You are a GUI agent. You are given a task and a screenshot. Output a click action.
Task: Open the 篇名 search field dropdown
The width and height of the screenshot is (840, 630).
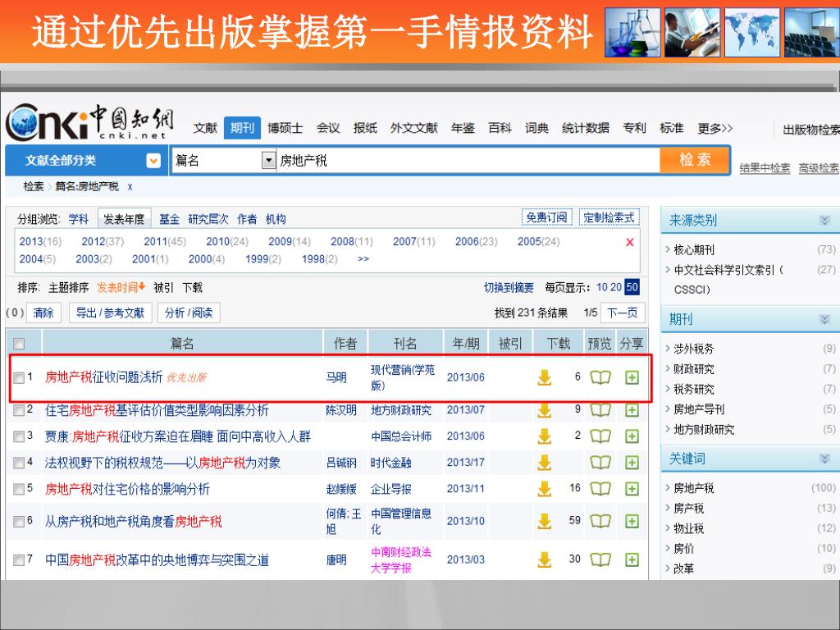pos(268,160)
